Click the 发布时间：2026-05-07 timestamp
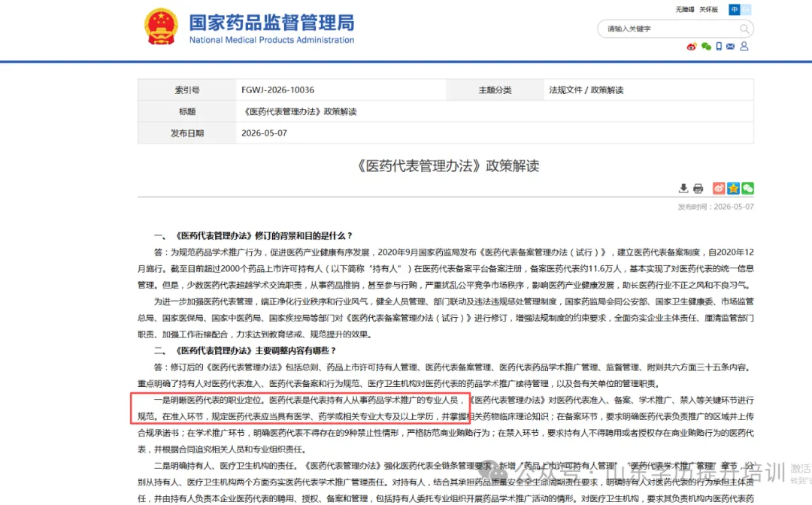This screenshot has width=812, height=505. 716,207
